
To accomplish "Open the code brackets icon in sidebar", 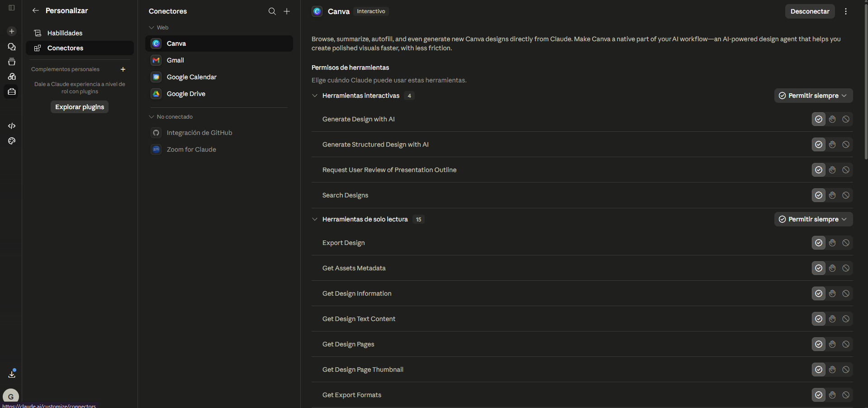I will click(12, 126).
